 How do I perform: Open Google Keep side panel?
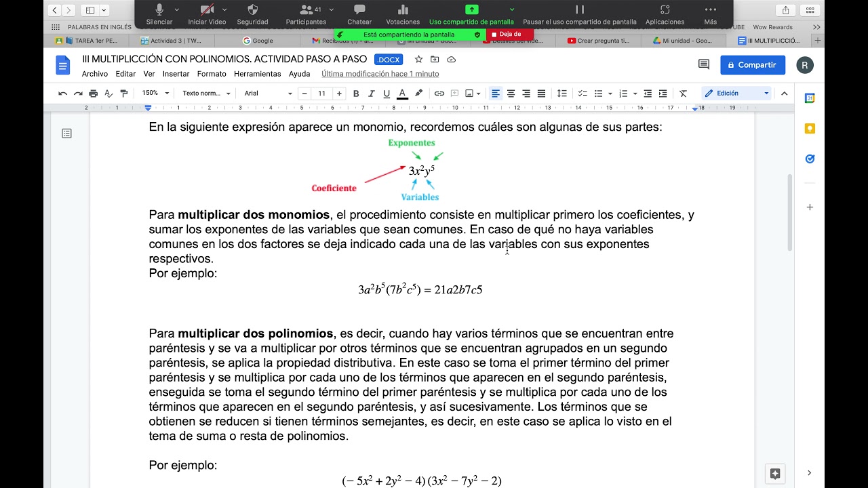point(810,129)
